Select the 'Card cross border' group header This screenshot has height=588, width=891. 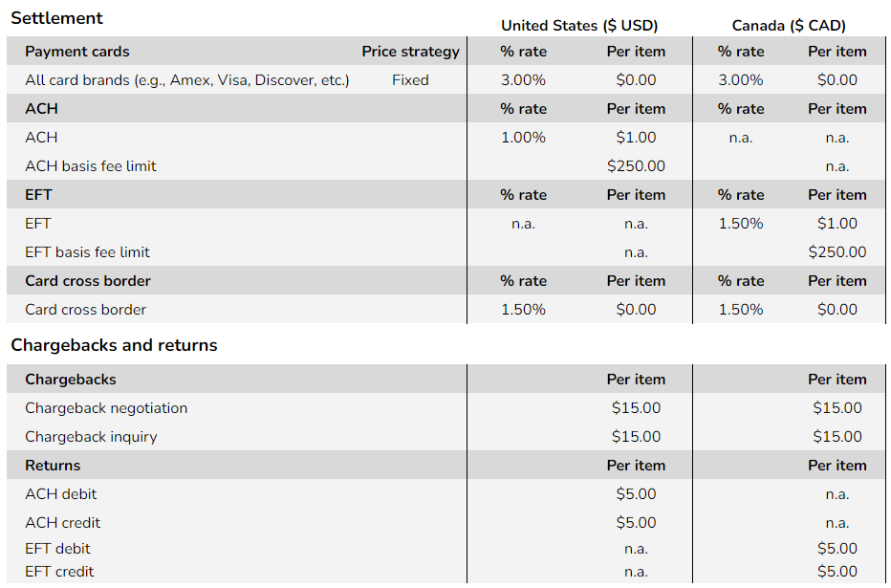pyautogui.click(x=87, y=281)
